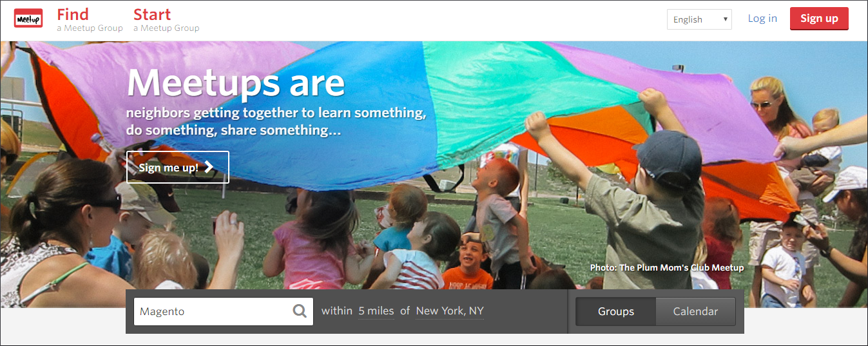Viewport: 868px width, 346px height.
Task: Switch to the Groups view
Action: click(x=615, y=311)
